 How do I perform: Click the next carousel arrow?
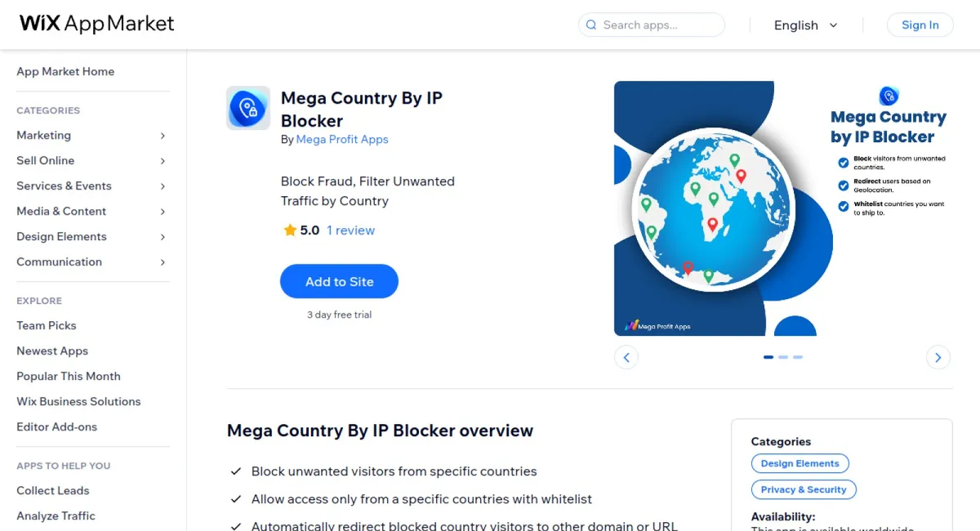pos(938,357)
